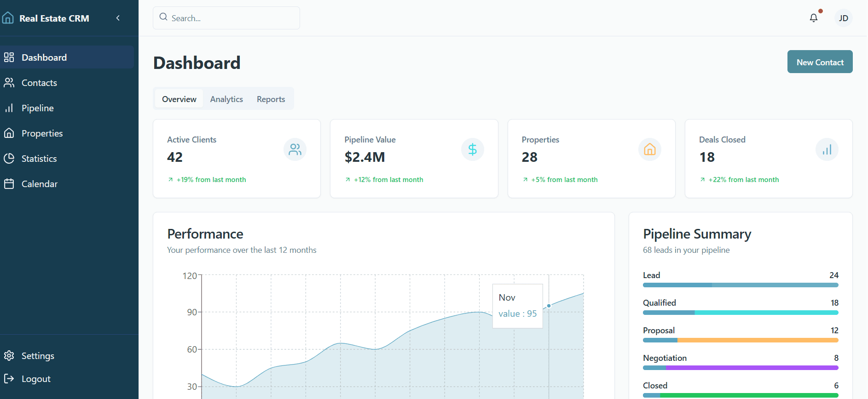Click the Pipeline Summary heading

[x=697, y=234]
